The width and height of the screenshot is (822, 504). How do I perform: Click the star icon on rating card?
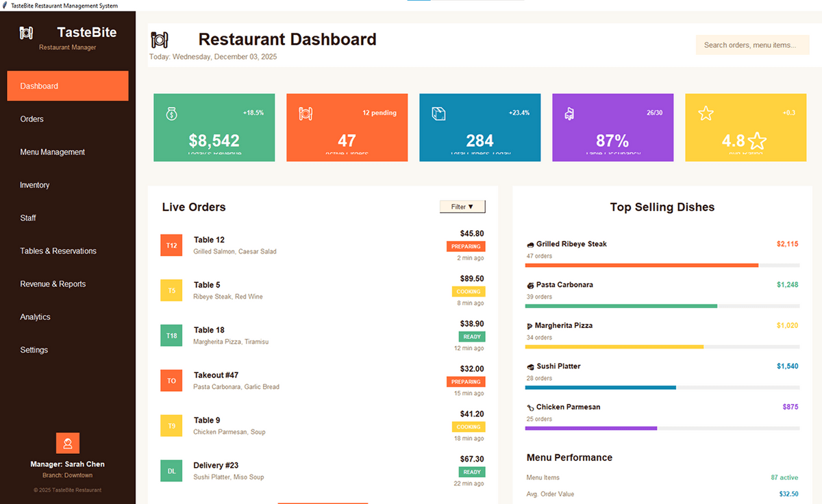tap(706, 114)
